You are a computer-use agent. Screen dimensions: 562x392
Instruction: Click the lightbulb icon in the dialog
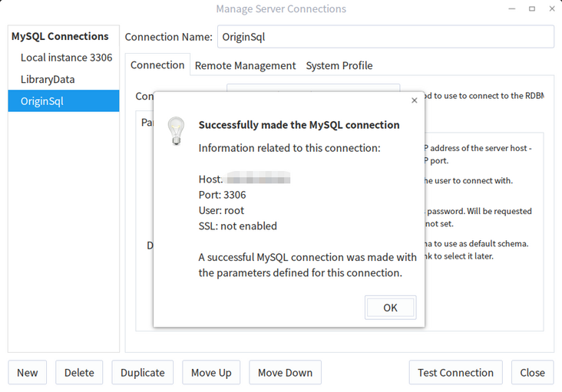coord(177,131)
